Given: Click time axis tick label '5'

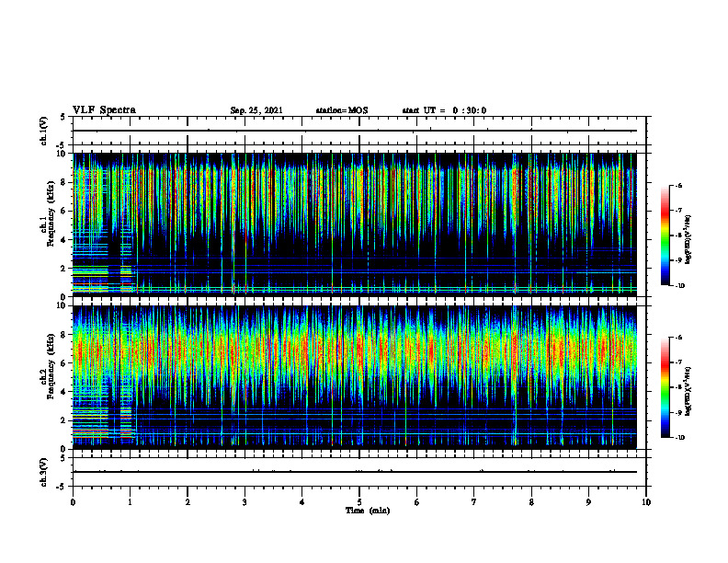Looking at the screenshot, I should point(359,502).
